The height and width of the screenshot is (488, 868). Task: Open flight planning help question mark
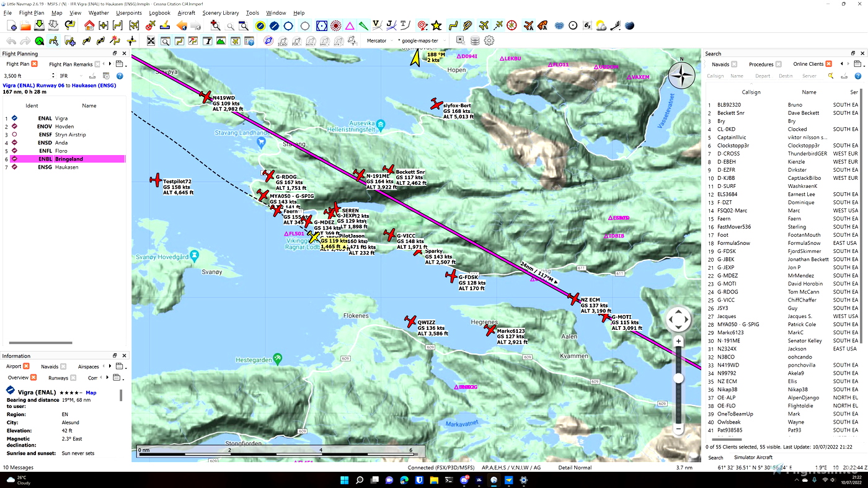click(x=120, y=76)
